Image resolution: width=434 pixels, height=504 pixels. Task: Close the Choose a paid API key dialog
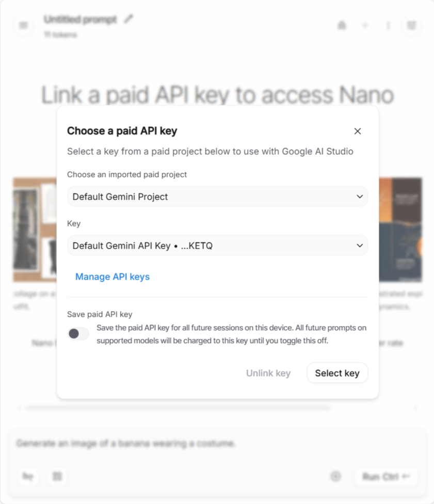coord(358,132)
